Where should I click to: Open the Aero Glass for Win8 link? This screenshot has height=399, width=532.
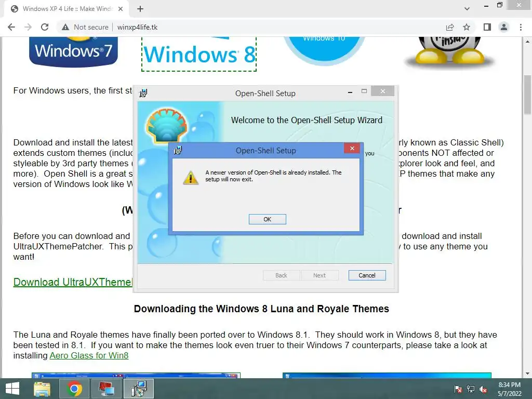89,355
